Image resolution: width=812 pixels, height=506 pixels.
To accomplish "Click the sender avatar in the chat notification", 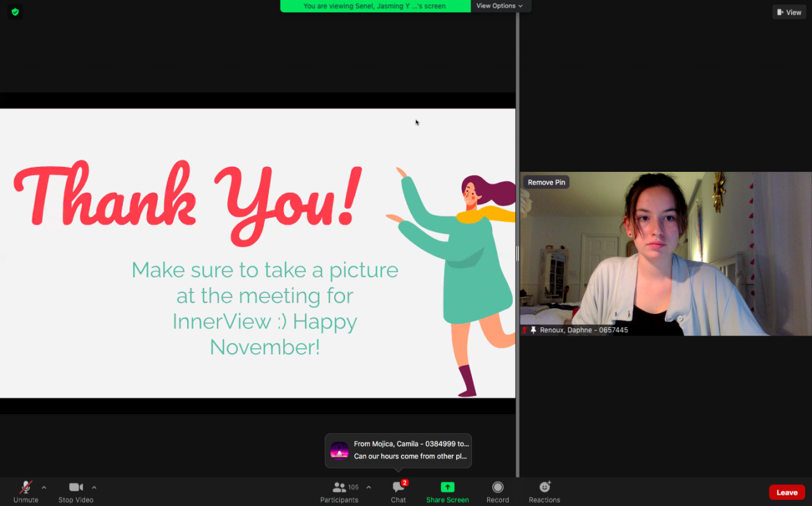I will [339, 450].
